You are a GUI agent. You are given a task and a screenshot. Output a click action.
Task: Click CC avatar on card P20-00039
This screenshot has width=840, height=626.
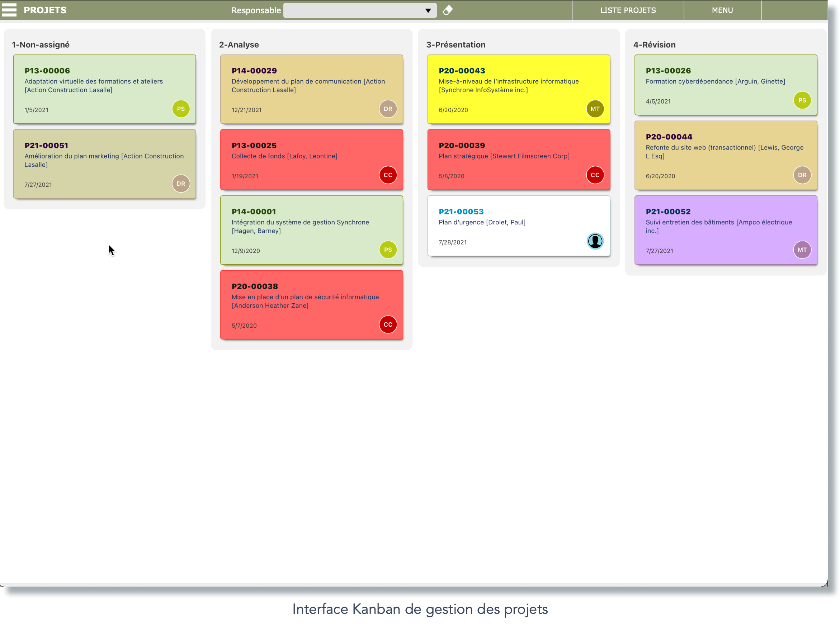(595, 175)
